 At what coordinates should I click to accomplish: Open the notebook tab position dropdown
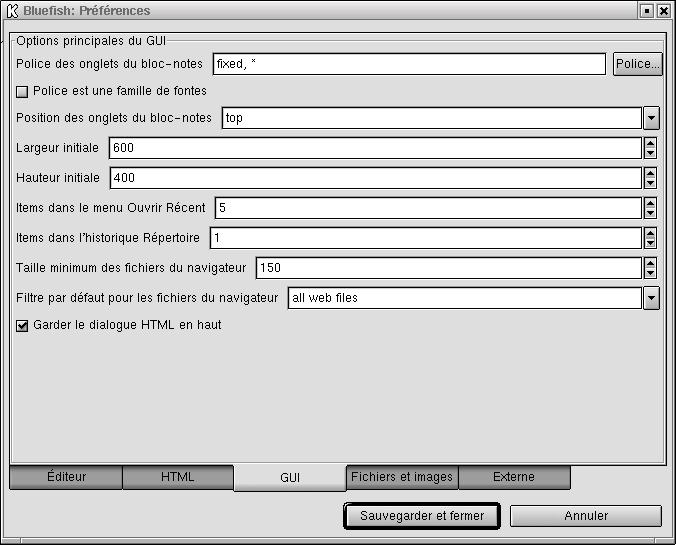pyautogui.click(x=651, y=118)
